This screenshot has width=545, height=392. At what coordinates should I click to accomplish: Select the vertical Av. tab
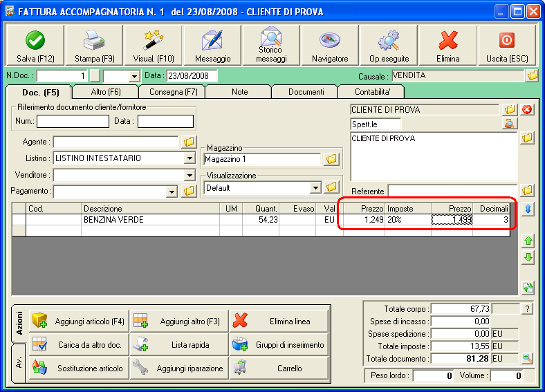pyautogui.click(x=19, y=363)
